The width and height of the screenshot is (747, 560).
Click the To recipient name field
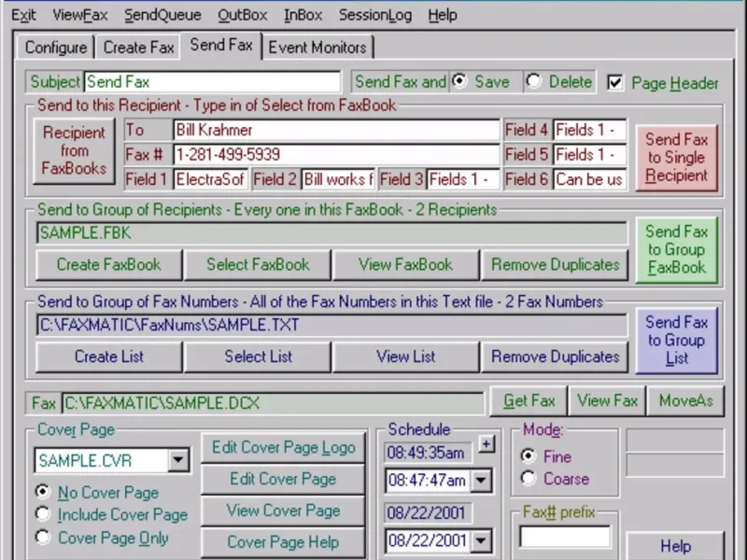pyautogui.click(x=336, y=130)
